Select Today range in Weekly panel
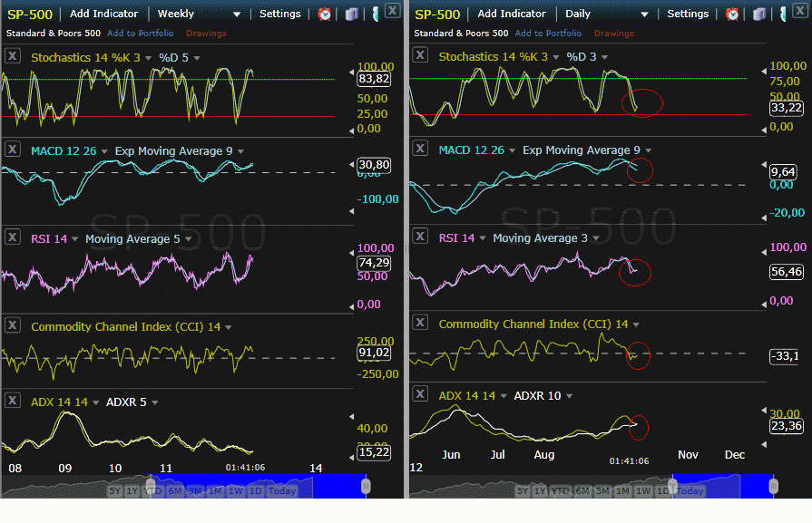Viewport: 812px width, 523px height. pos(282,491)
